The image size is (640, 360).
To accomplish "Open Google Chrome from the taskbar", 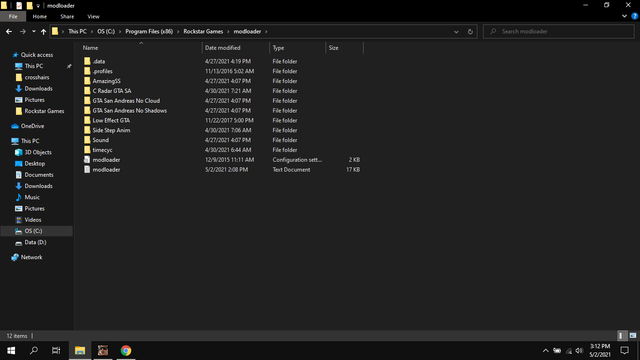I will [x=126, y=351].
